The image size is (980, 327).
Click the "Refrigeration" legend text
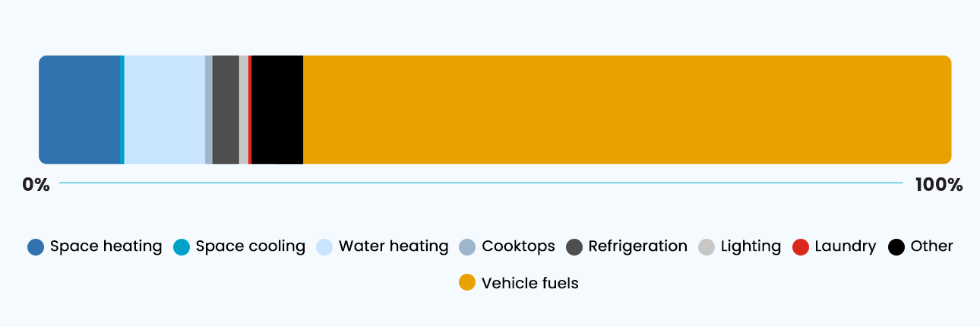click(x=637, y=246)
